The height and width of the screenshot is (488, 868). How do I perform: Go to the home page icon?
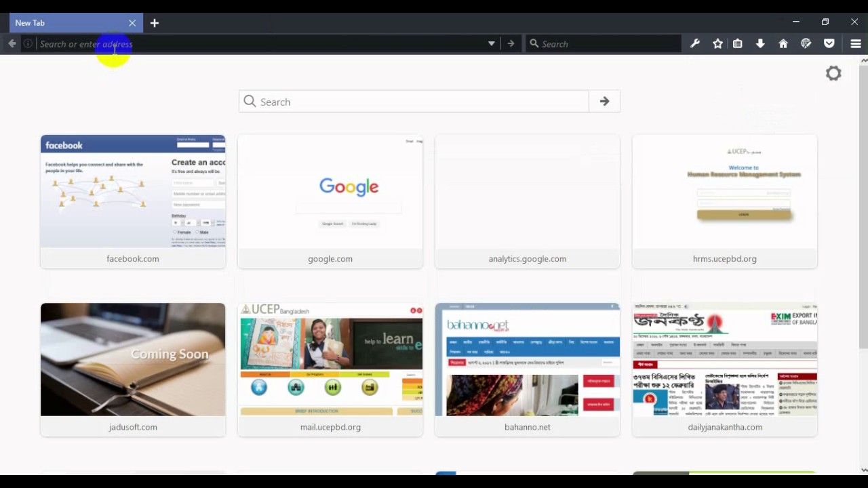(783, 43)
